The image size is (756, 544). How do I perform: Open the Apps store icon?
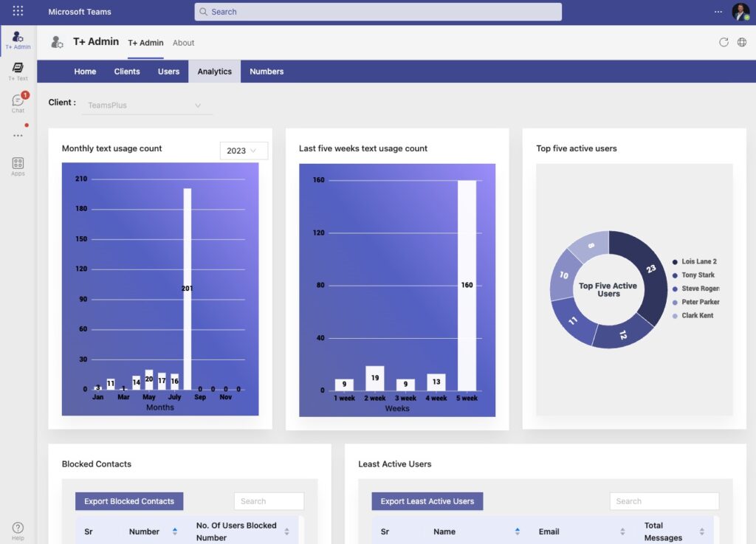pos(18,166)
